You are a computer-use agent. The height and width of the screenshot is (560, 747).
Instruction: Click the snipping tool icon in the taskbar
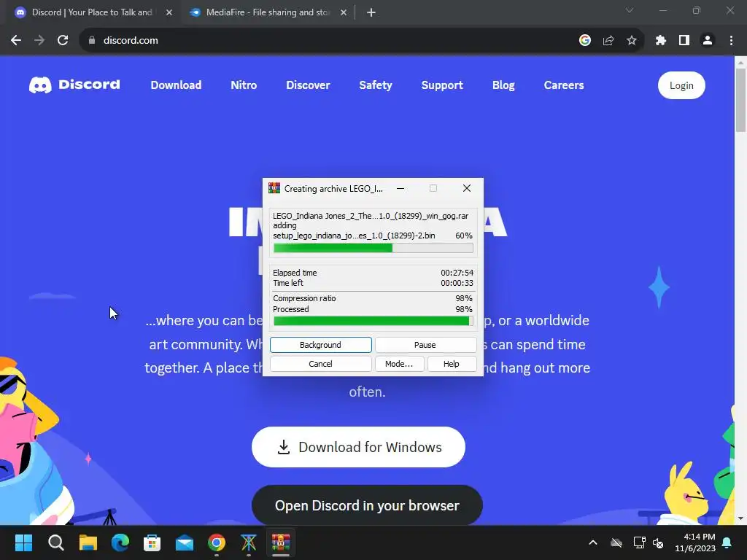[248, 542]
